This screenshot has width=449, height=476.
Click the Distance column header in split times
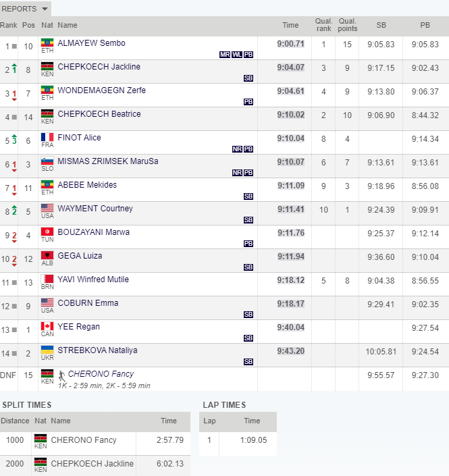(15, 421)
